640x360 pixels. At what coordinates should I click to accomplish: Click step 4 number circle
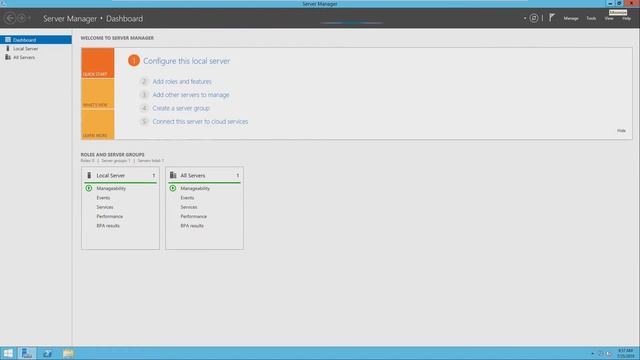[144, 108]
